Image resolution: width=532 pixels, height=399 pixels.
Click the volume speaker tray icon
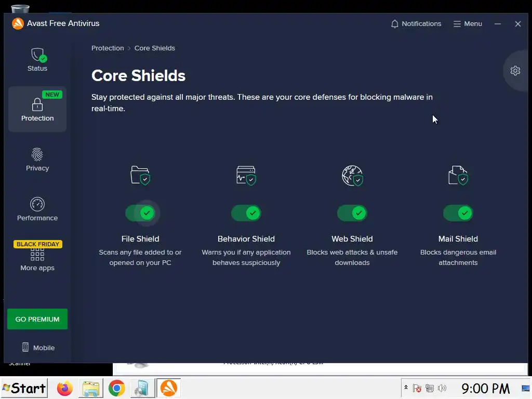point(442,388)
